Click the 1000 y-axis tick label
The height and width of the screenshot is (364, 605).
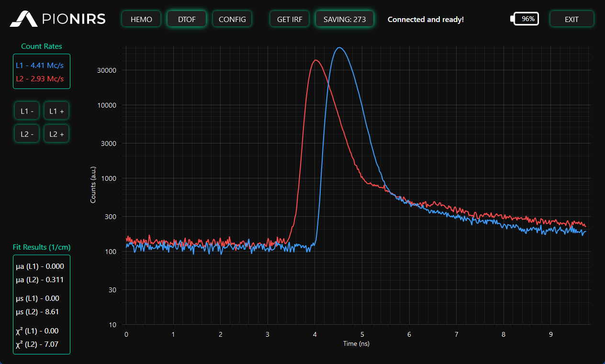click(109, 178)
